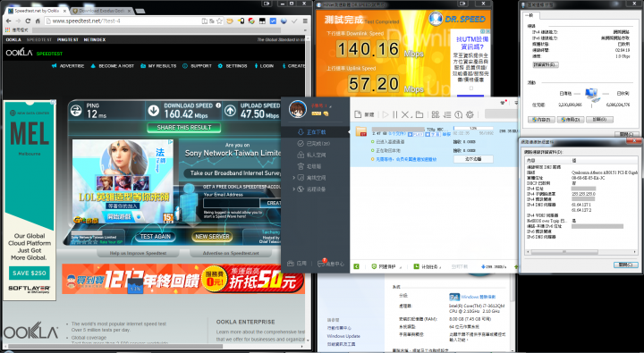
Task: Click SAVE $250 in SoftLayer ad
Action: point(30,273)
